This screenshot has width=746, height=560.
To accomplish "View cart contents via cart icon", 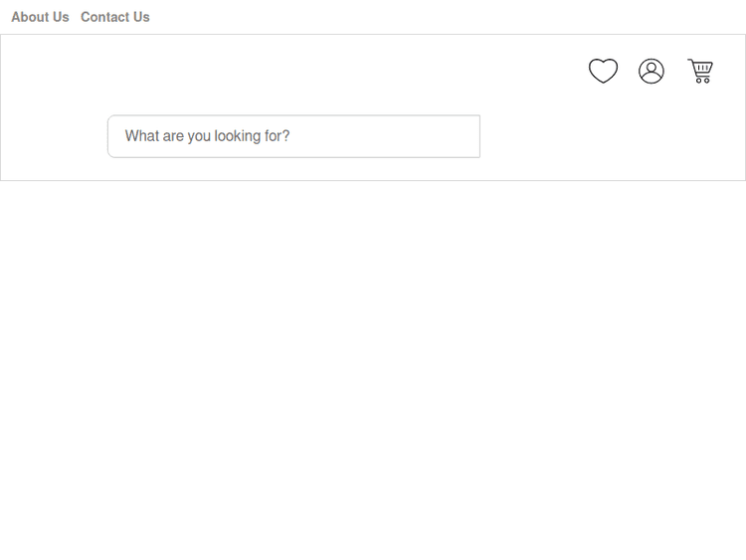I will [x=700, y=71].
